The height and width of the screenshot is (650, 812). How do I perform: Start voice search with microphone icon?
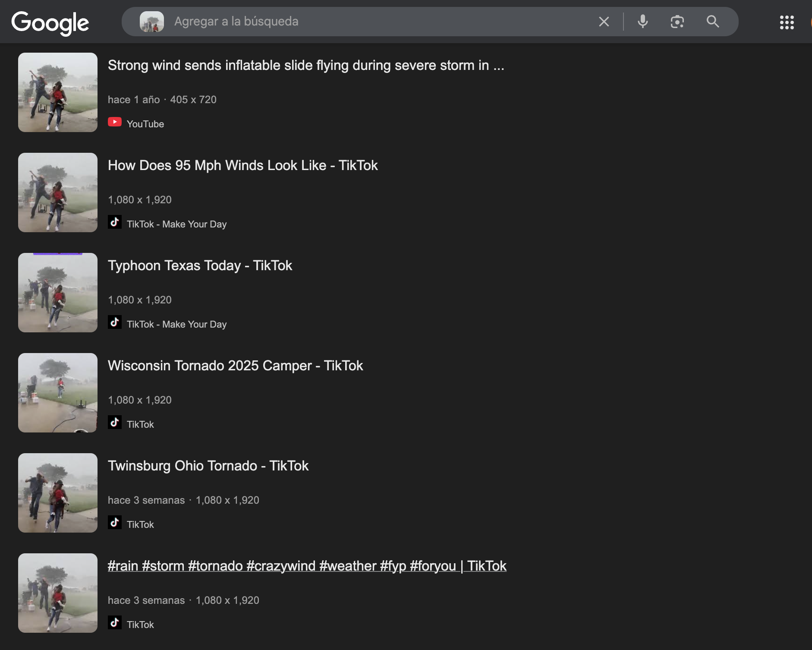pyautogui.click(x=643, y=22)
